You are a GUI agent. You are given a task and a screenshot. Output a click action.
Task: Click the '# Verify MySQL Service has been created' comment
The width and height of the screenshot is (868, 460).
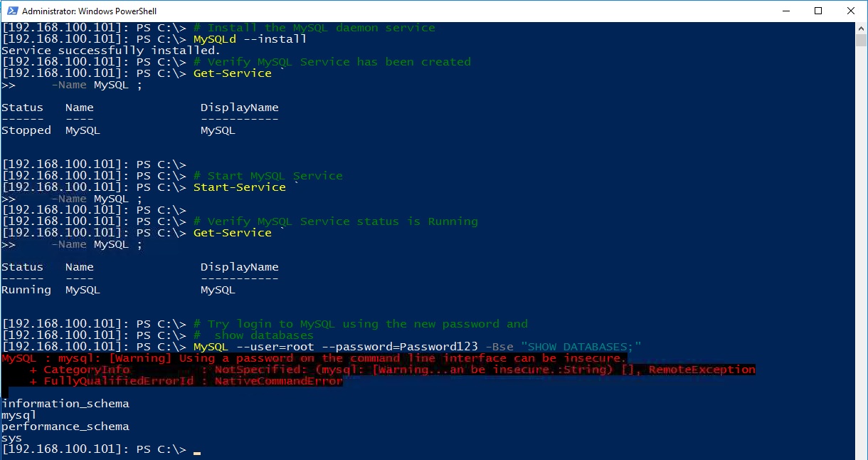point(332,62)
